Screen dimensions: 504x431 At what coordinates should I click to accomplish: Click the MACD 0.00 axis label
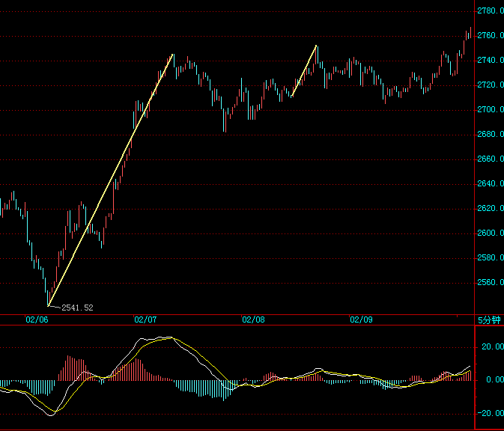pos(494,380)
